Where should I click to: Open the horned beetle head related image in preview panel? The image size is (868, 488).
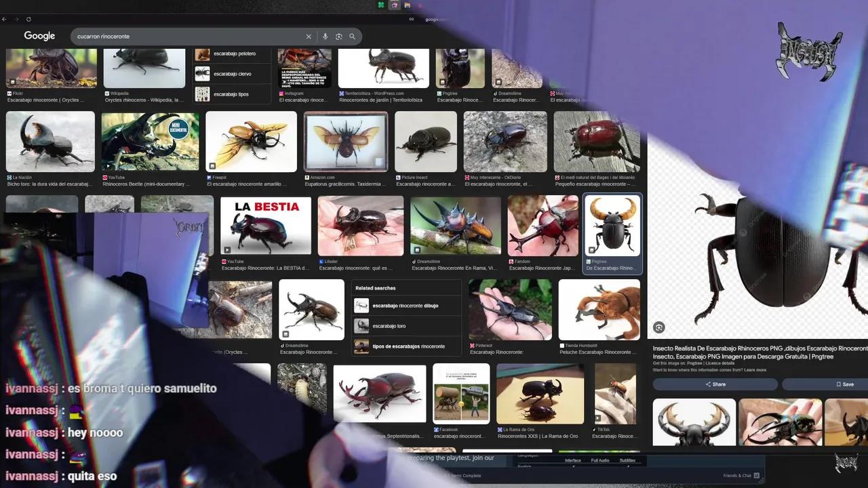click(x=694, y=422)
